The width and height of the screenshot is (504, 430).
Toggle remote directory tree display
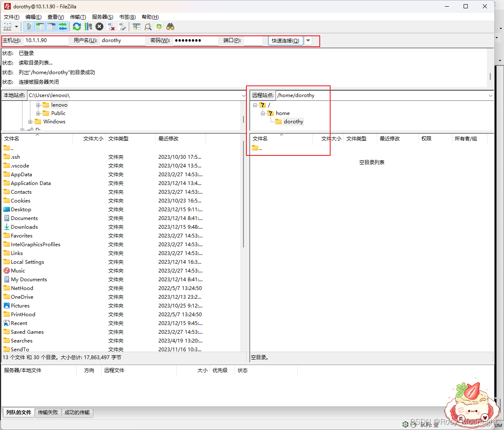click(x=51, y=27)
